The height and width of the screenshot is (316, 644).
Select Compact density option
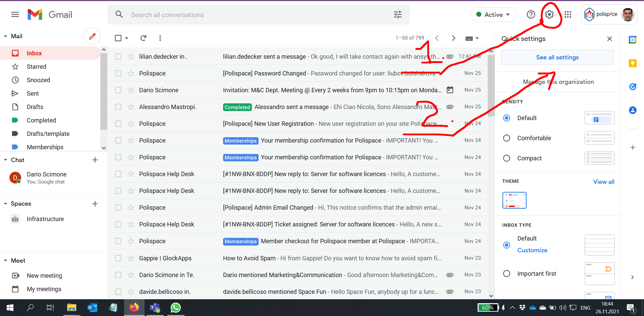point(506,158)
